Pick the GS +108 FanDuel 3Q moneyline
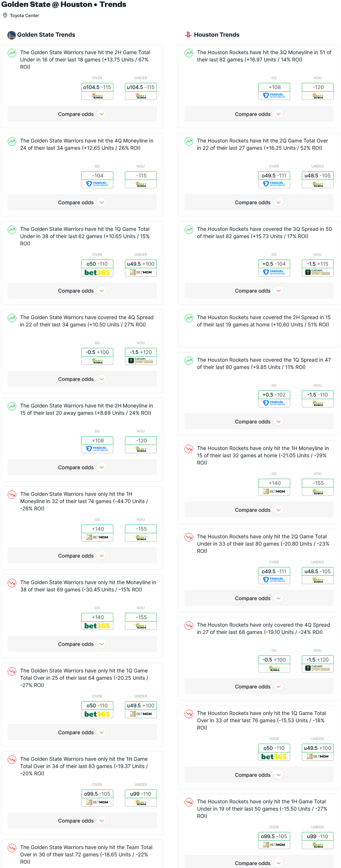 click(x=274, y=91)
